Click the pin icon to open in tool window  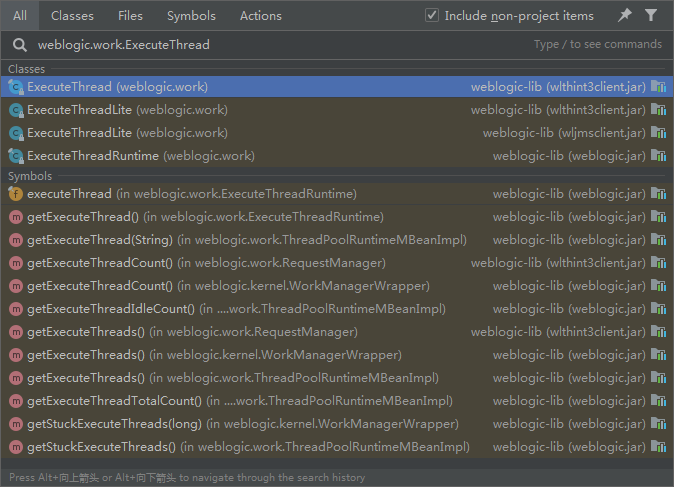pyautogui.click(x=625, y=15)
